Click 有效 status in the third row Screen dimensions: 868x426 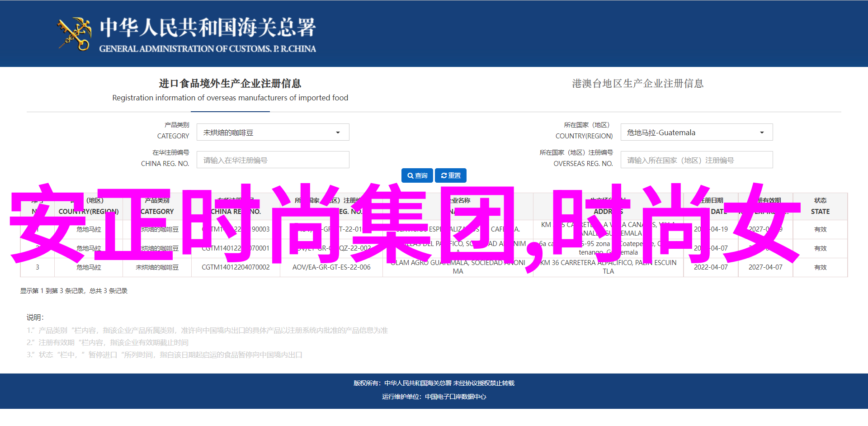(820, 267)
